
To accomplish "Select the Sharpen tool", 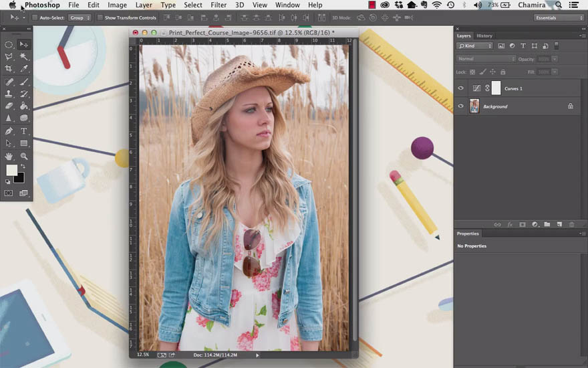I will tap(9, 118).
